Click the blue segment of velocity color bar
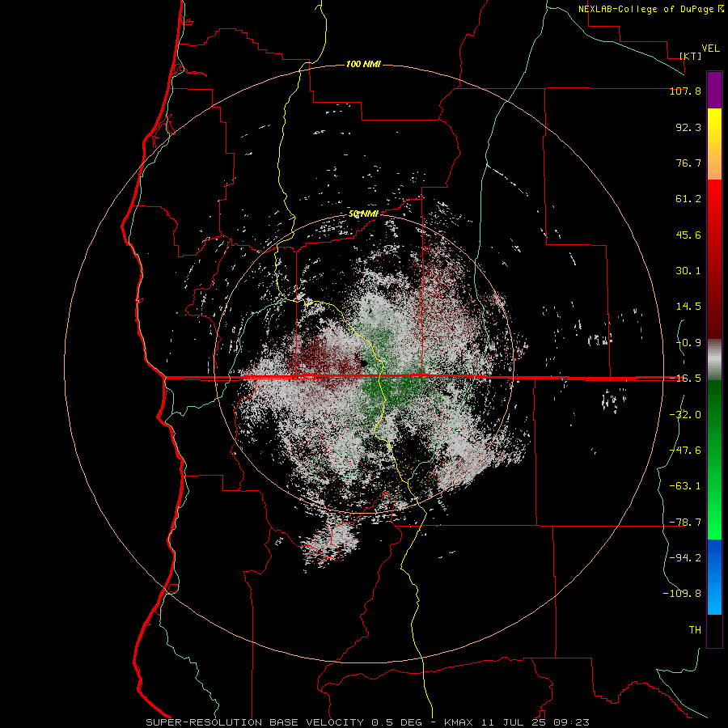 click(x=714, y=577)
